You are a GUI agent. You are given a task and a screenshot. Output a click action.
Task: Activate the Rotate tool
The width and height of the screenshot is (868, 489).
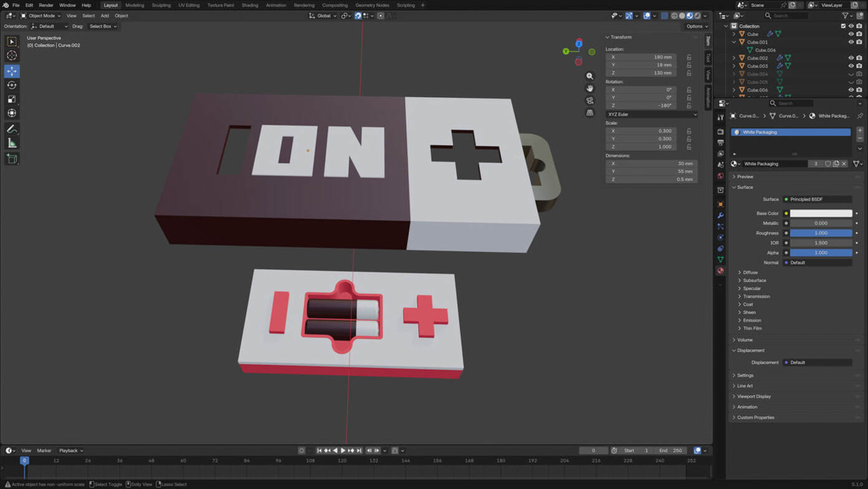(12, 85)
